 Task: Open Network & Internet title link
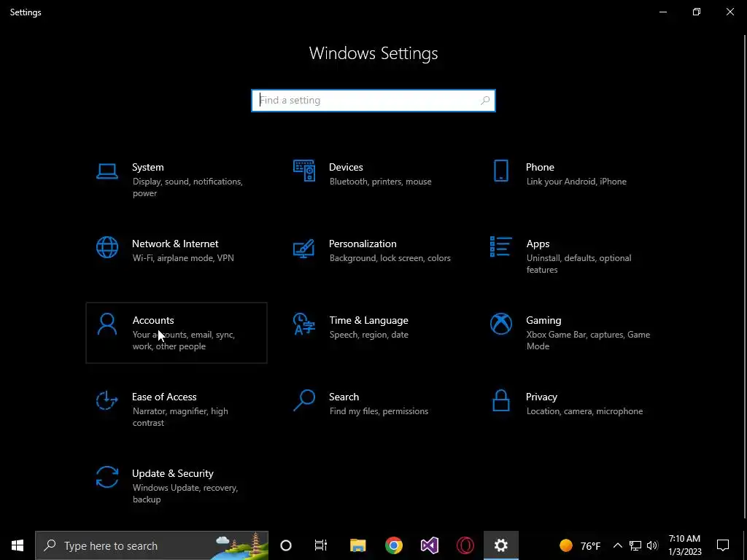(x=175, y=244)
